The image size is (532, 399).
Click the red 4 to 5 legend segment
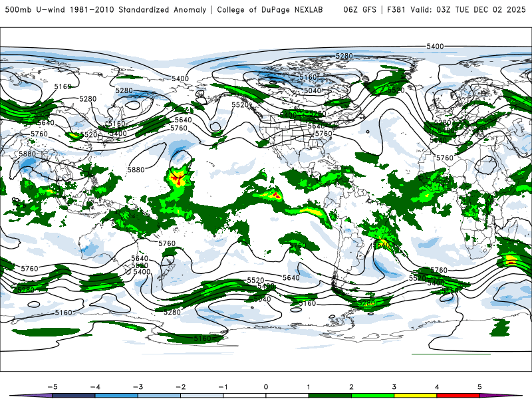tap(458, 396)
